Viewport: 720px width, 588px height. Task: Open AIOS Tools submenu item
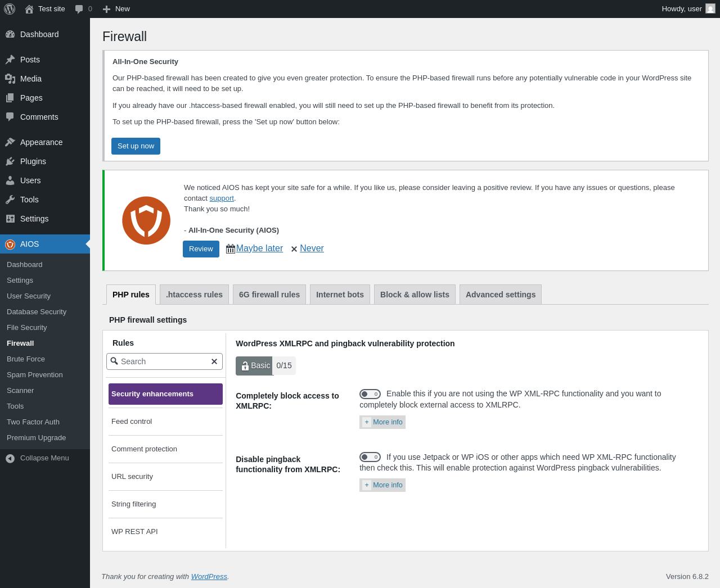click(45, 406)
